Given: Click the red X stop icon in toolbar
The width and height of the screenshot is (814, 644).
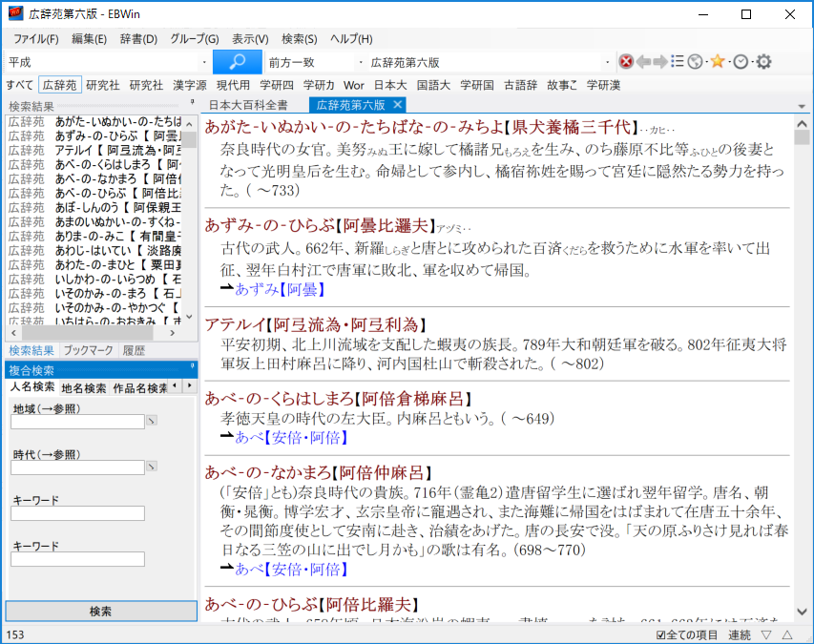Looking at the screenshot, I should (627, 62).
